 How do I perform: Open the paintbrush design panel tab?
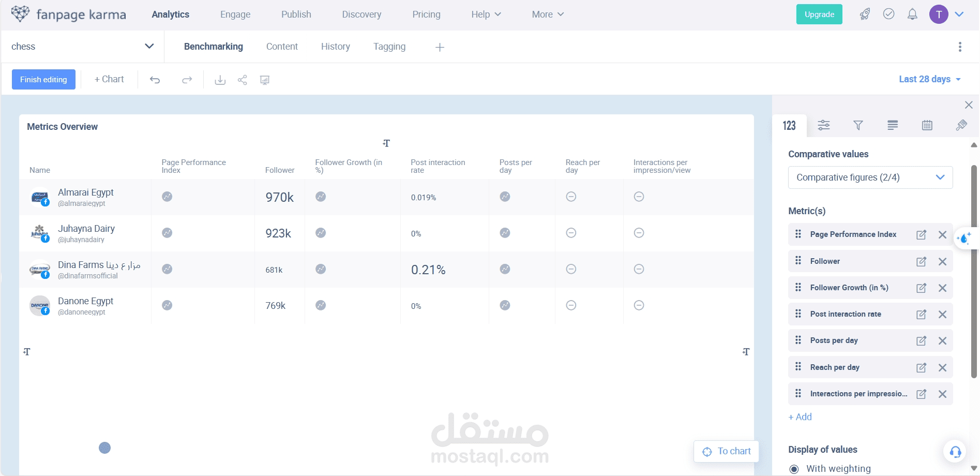click(961, 125)
